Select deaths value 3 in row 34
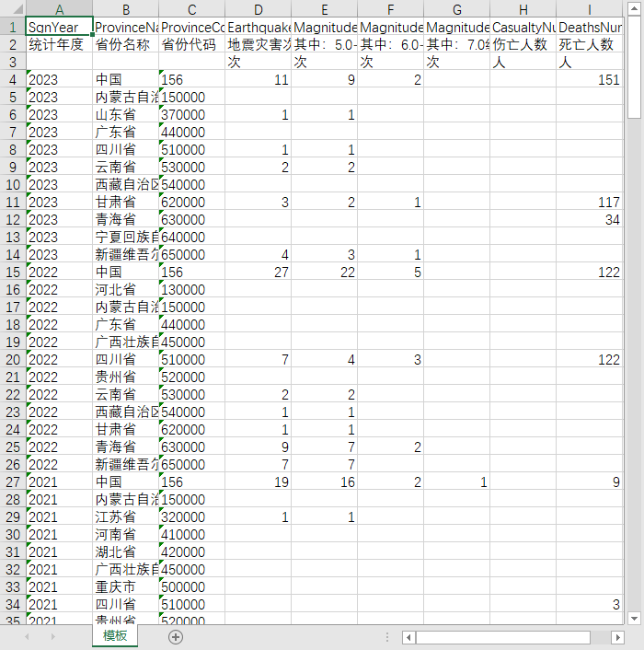Image resolution: width=644 pixels, height=650 pixels. coord(590,604)
